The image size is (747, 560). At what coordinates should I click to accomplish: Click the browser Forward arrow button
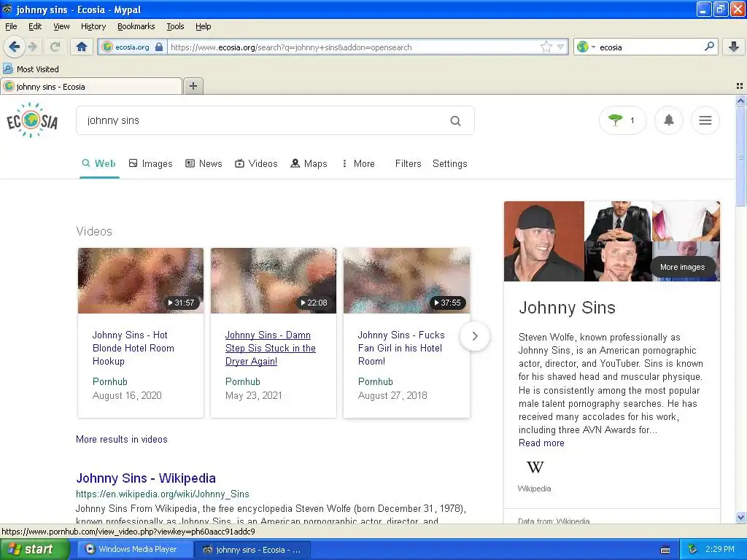point(32,47)
